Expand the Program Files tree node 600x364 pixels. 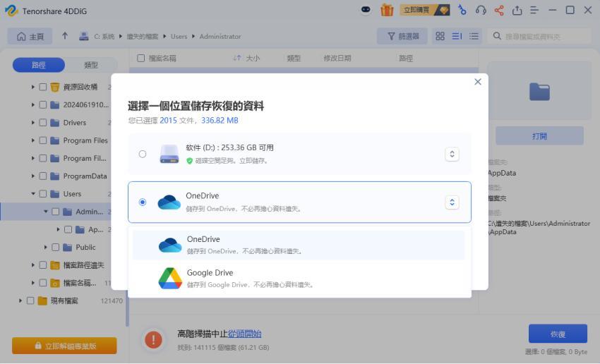coord(33,140)
